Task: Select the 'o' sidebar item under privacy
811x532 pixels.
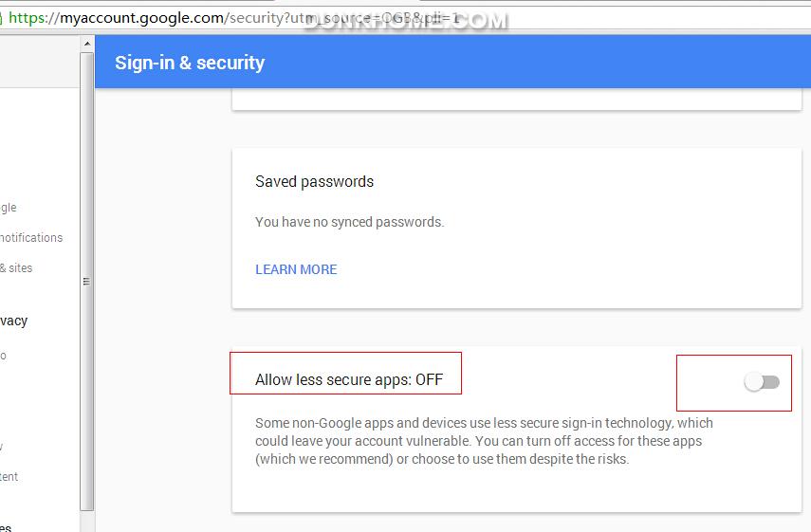Action: point(3,356)
